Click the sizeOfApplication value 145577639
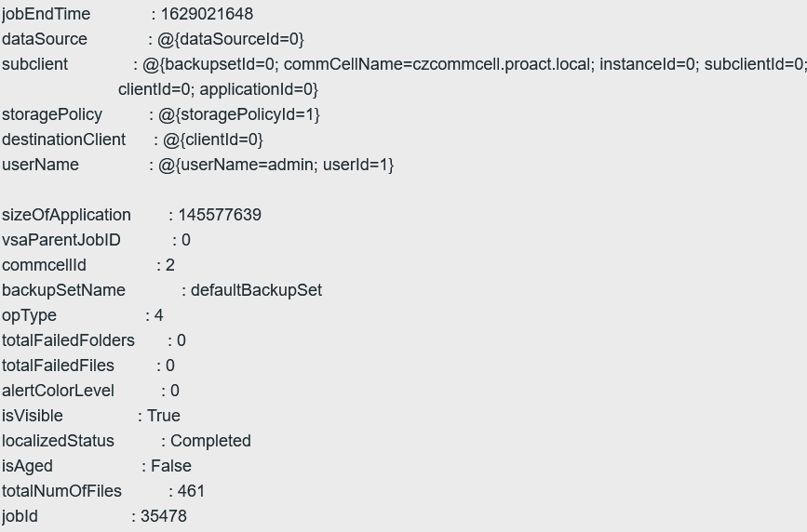Image resolution: width=807 pixels, height=532 pixels. pyautogui.click(x=220, y=215)
